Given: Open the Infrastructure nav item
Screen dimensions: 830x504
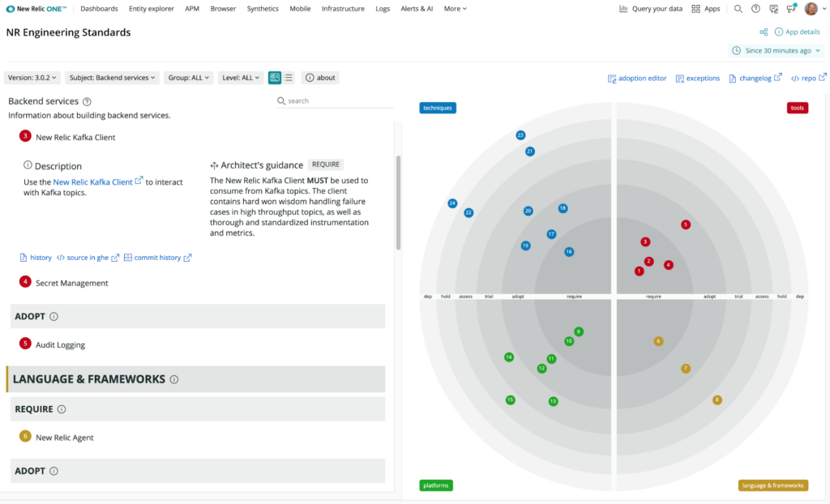Looking at the screenshot, I should coord(343,8).
